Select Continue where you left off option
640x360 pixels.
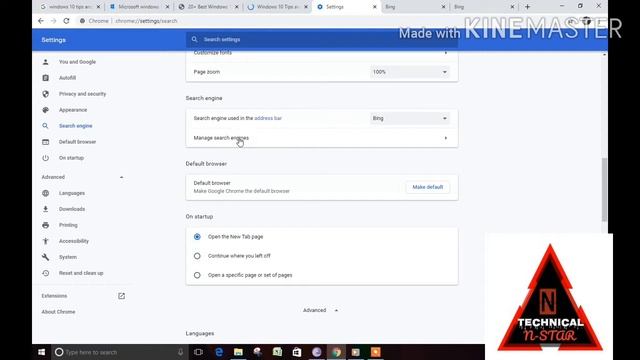[x=197, y=256]
